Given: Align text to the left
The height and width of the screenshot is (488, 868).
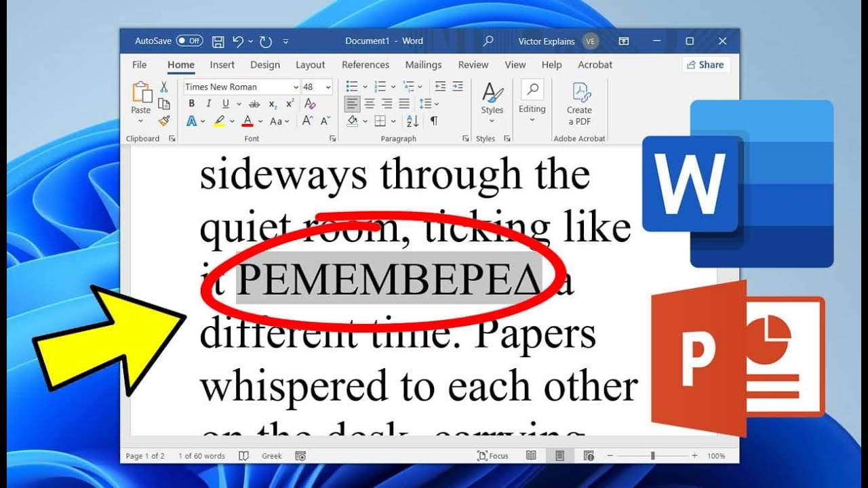Looking at the screenshot, I should coord(352,104).
